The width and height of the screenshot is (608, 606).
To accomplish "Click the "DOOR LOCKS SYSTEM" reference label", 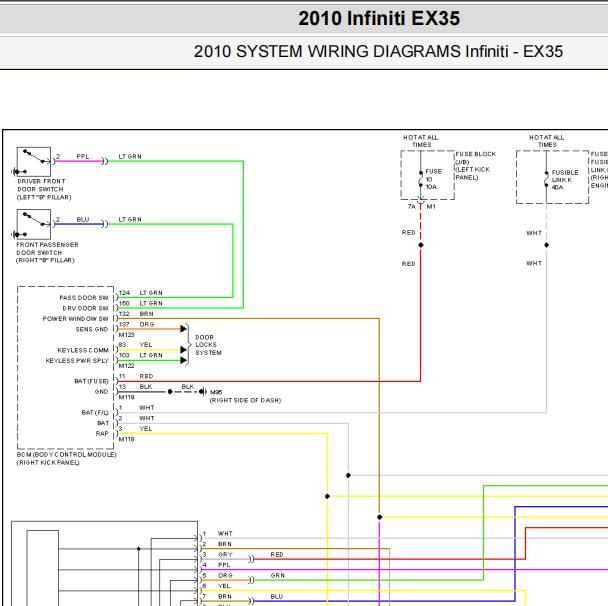I will [x=208, y=345].
